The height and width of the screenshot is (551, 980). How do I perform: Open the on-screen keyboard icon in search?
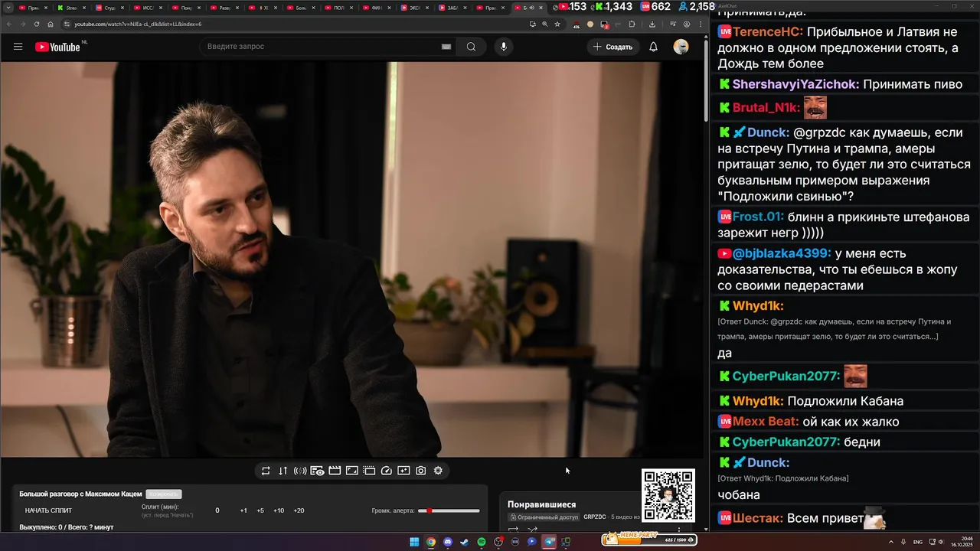click(446, 47)
